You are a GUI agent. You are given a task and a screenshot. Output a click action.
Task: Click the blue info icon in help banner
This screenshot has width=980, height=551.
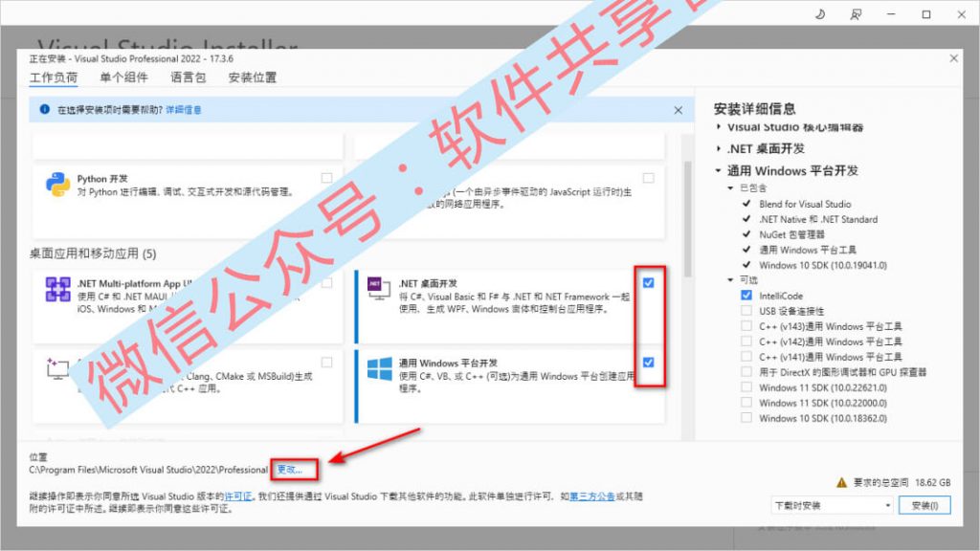click(44, 109)
